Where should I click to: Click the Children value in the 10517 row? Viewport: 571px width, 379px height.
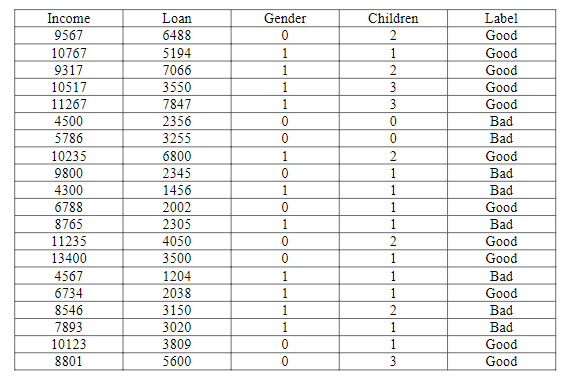pos(393,87)
